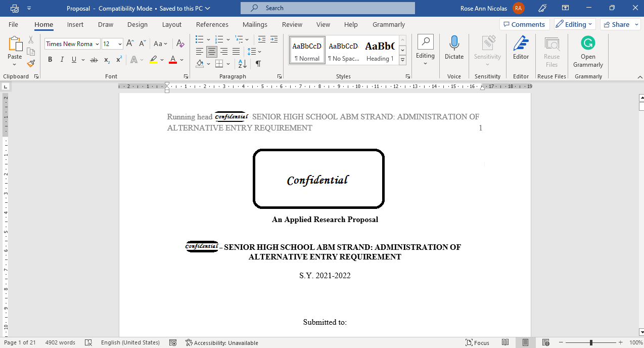Toggle show/hide paragraph marks

(x=258, y=64)
